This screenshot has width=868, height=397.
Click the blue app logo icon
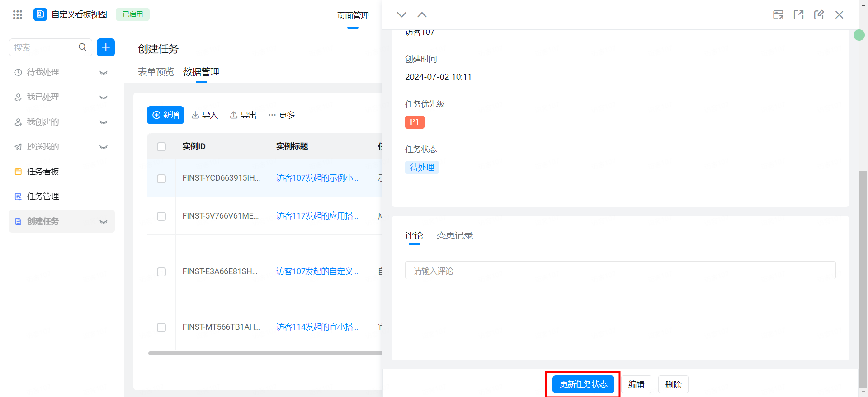click(x=40, y=14)
